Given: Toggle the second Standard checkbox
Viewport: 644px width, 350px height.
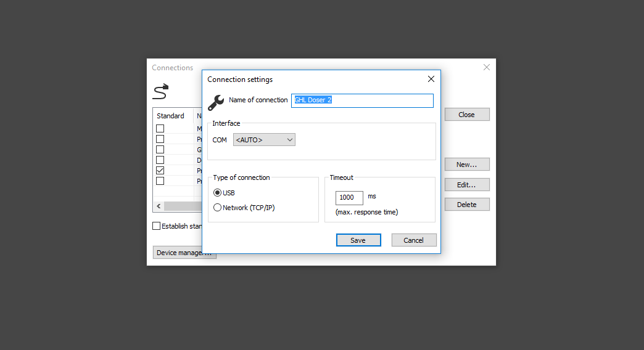Looking at the screenshot, I should pos(160,139).
